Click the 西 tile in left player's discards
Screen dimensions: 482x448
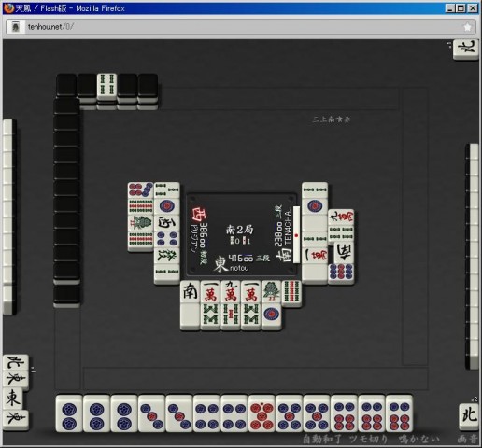pyautogui.click(x=167, y=222)
